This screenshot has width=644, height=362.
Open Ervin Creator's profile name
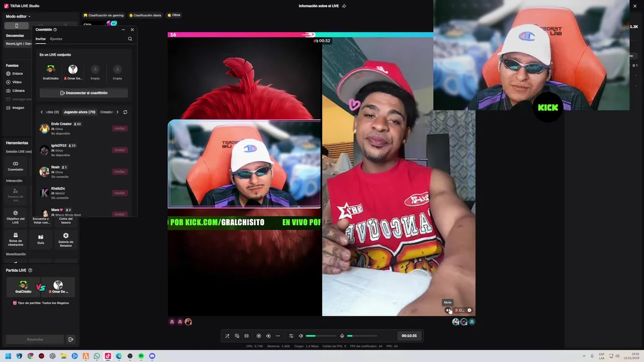tap(61, 124)
